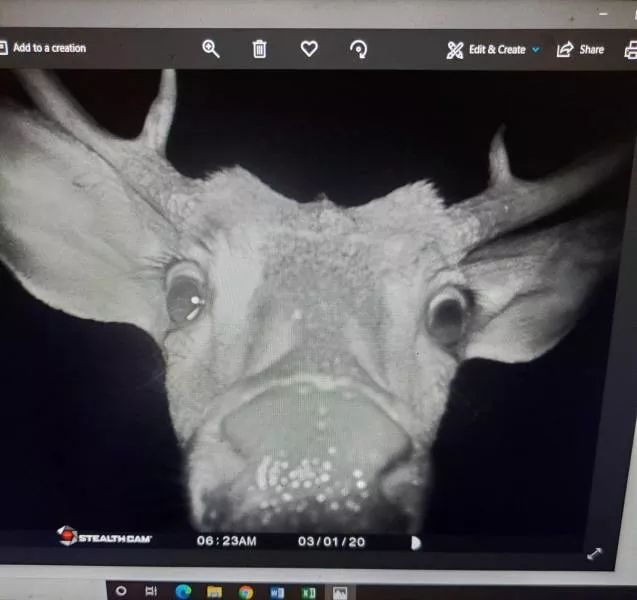Click the Zoom magnifier icon
Viewport: 637px width, 600px height.
pyautogui.click(x=211, y=49)
